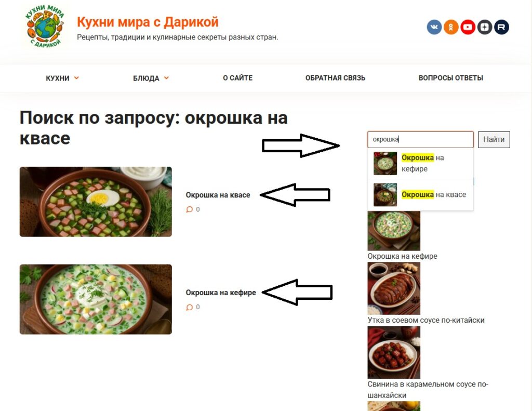Select Окрошка на квасе search suggestion
Screen dimensions: 532x411
pyautogui.click(x=420, y=195)
